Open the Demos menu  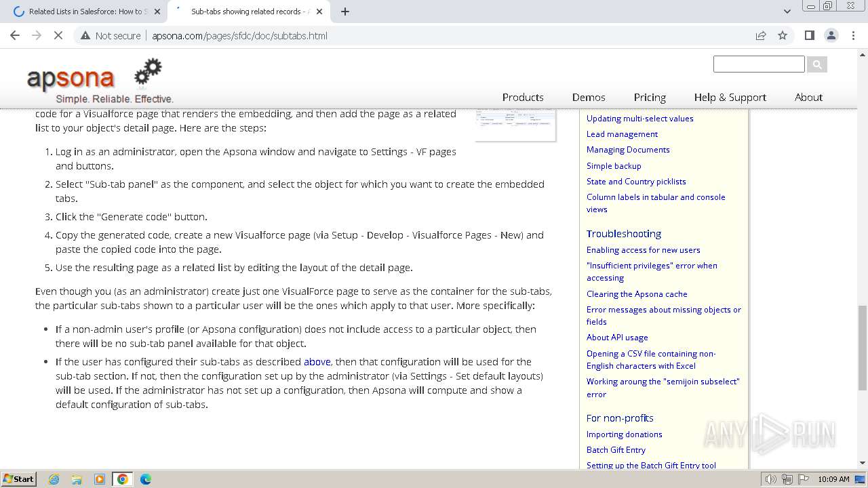[589, 97]
